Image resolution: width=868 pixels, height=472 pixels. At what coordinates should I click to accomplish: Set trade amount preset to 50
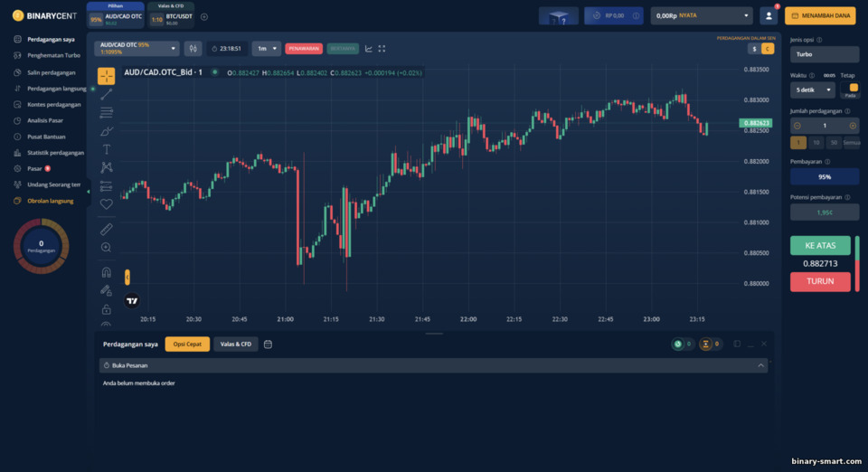tap(834, 143)
